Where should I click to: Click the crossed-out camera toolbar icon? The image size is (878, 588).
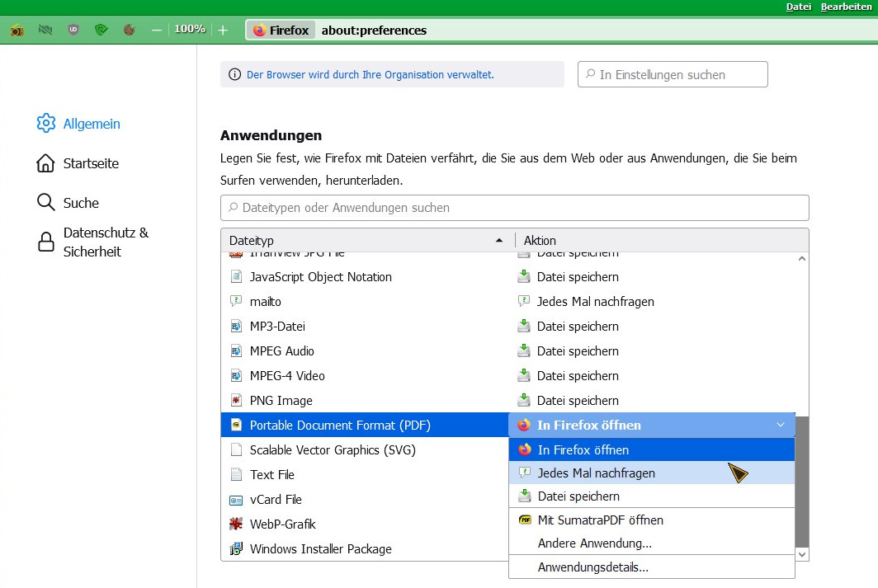[45, 31]
